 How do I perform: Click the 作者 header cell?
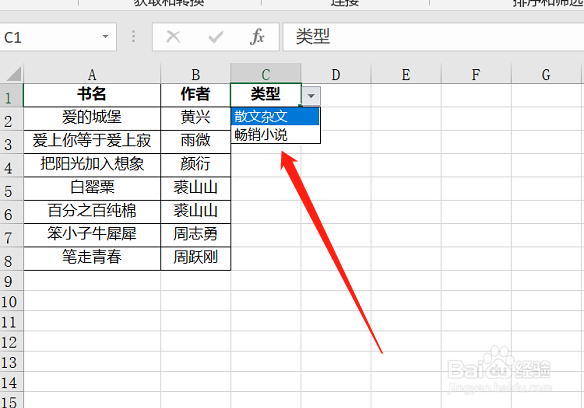coord(196,95)
